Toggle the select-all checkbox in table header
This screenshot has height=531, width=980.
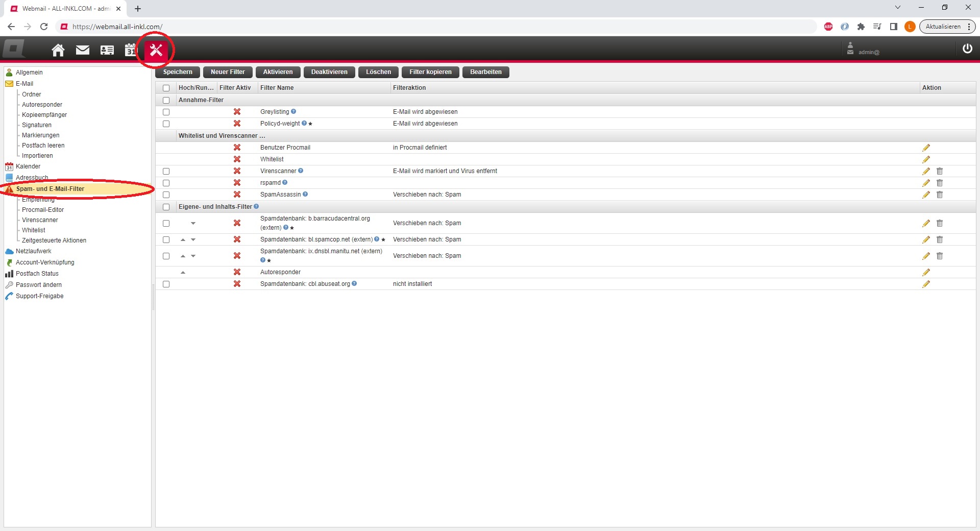point(166,88)
